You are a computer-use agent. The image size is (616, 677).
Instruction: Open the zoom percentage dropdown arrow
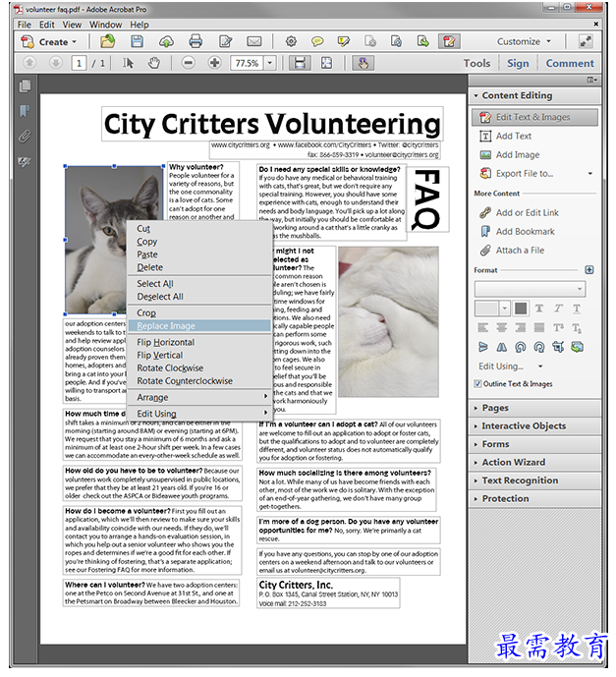pyautogui.click(x=270, y=64)
